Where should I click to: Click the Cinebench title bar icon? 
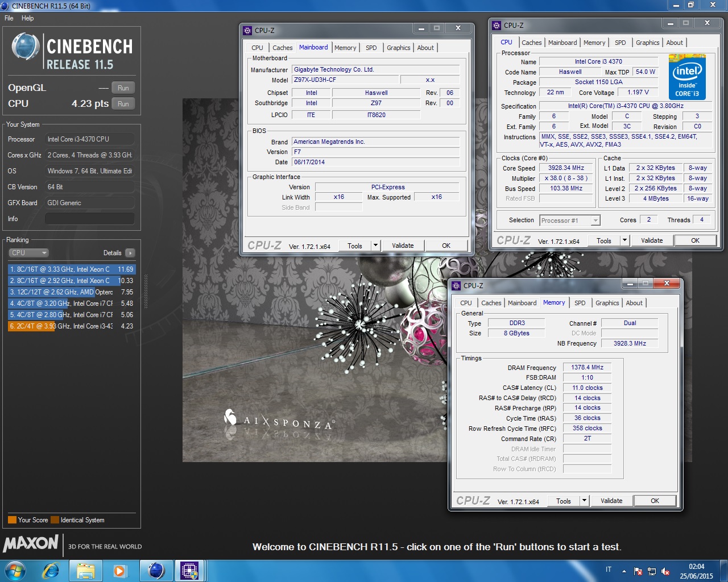(5, 6)
